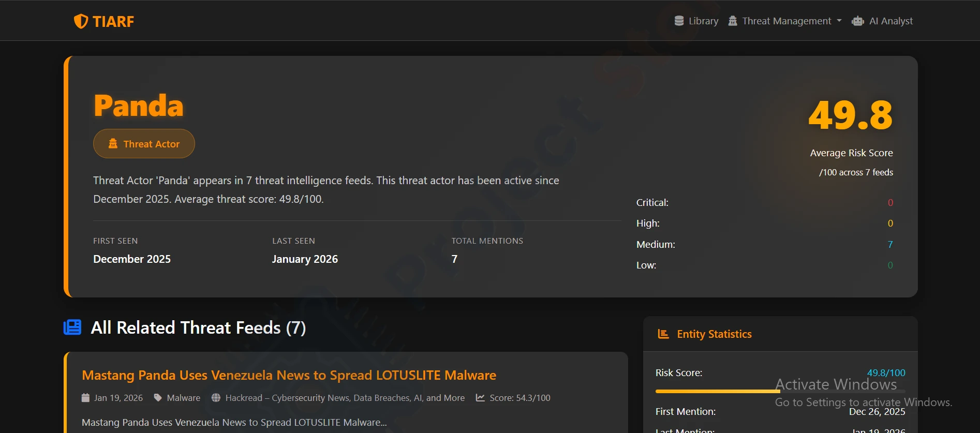Click the tag icon beside Malware
The width and height of the screenshot is (980, 433).
tap(158, 398)
